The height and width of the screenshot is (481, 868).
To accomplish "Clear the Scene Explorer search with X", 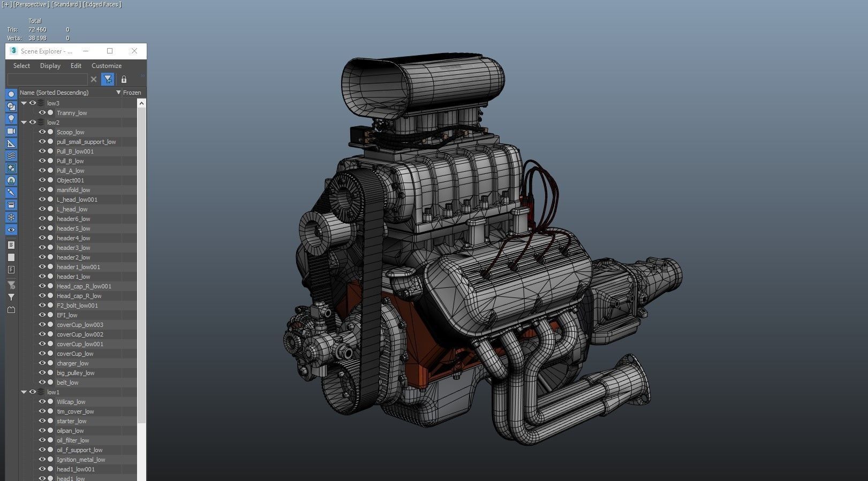I will pos(94,79).
